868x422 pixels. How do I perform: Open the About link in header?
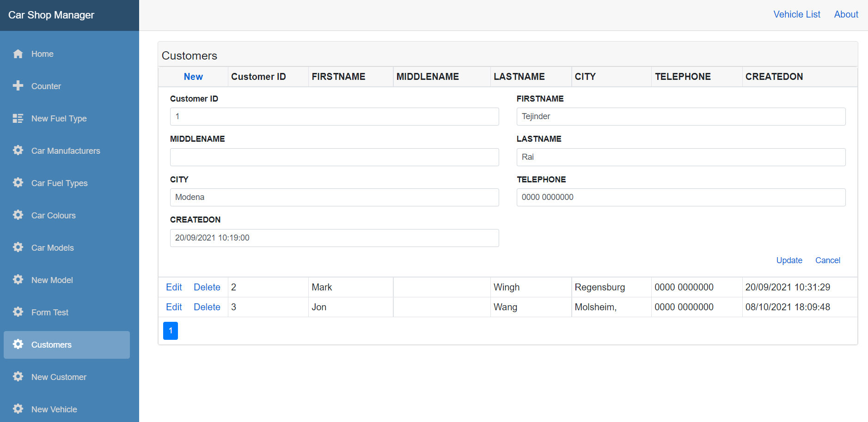point(846,14)
